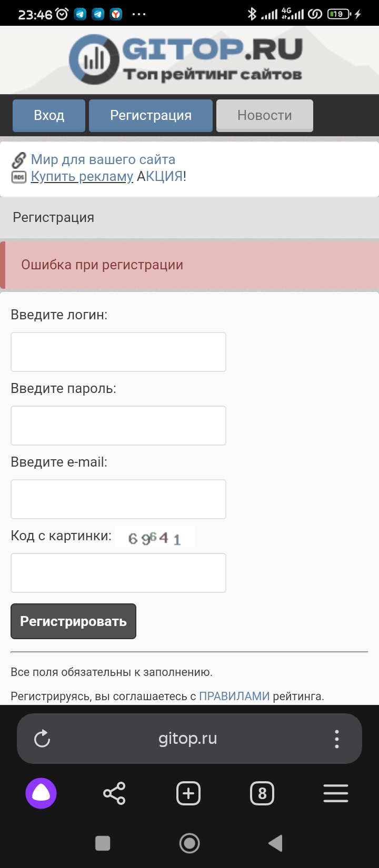Tap the share icon in bottom bar
Screen dimensions: 379x868
(114, 793)
